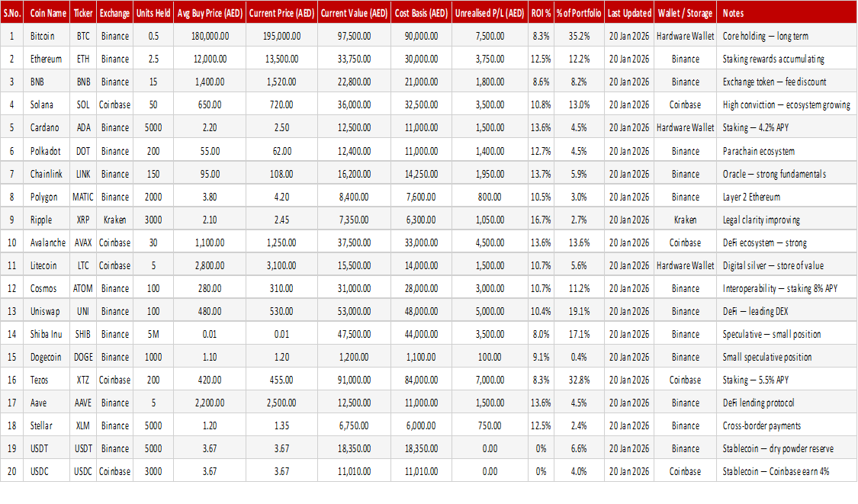Viewport: 858px width, 504px height.
Task: Select BNB's cost basis 21,000.00
Action: click(421, 82)
